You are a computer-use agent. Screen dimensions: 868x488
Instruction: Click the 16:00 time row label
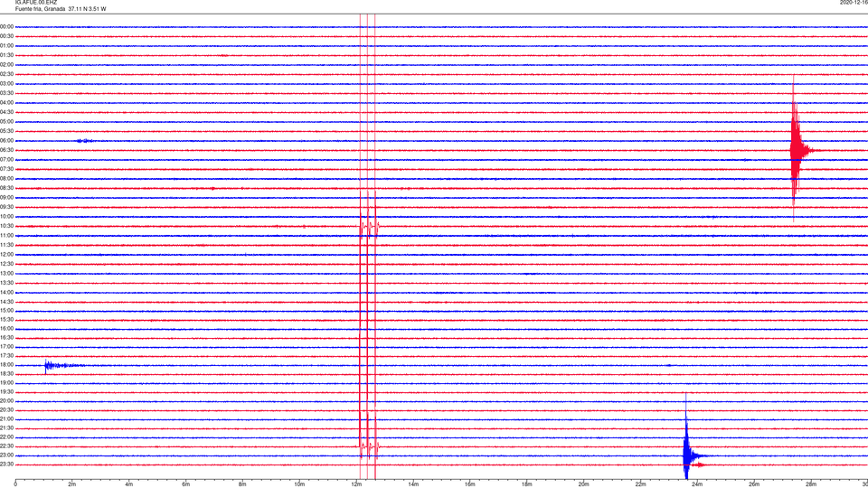tap(6, 329)
